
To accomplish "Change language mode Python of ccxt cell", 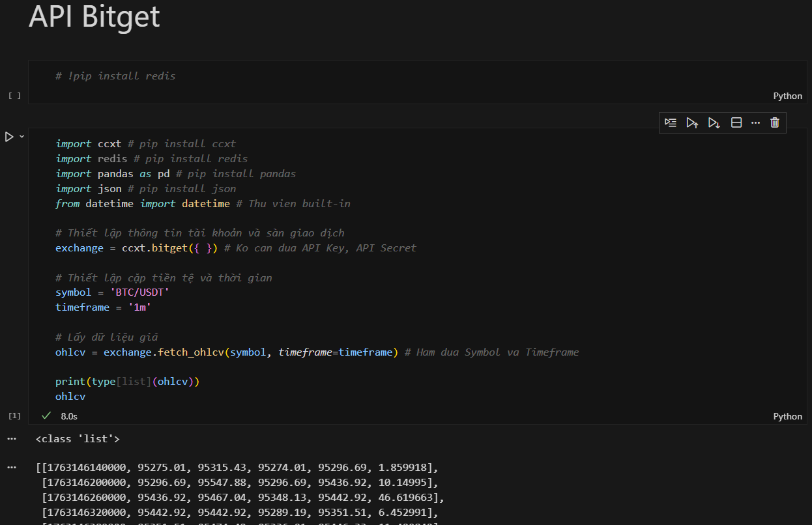I will point(787,416).
